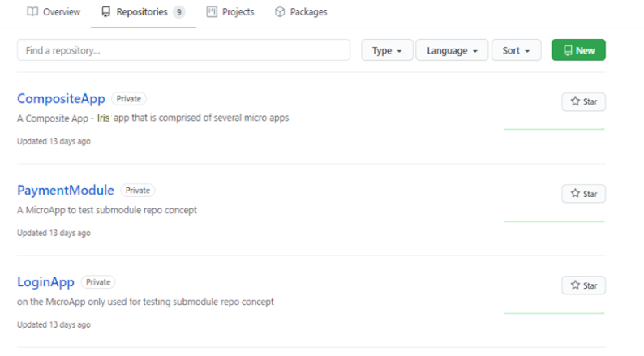Star the LoginApp repository
This screenshot has width=644, height=356.
coord(583,285)
